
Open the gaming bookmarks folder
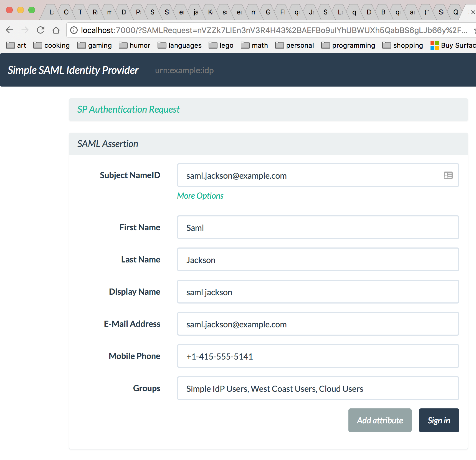point(95,45)
